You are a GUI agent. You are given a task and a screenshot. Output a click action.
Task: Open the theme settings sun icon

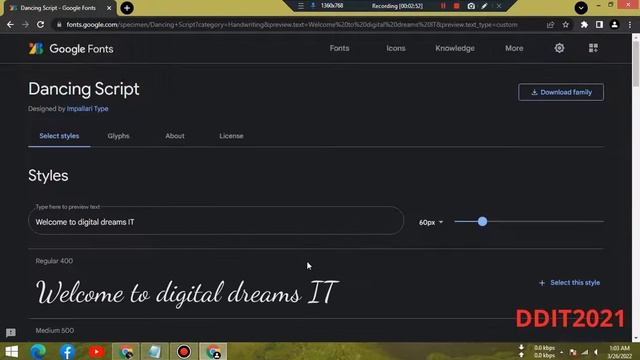(559, 48)
